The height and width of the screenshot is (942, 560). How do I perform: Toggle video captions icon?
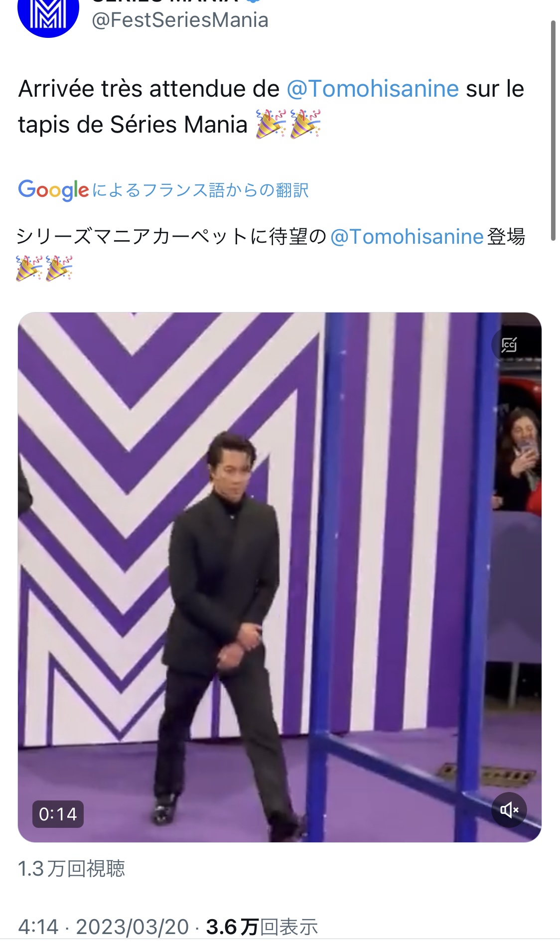(509, 345)
